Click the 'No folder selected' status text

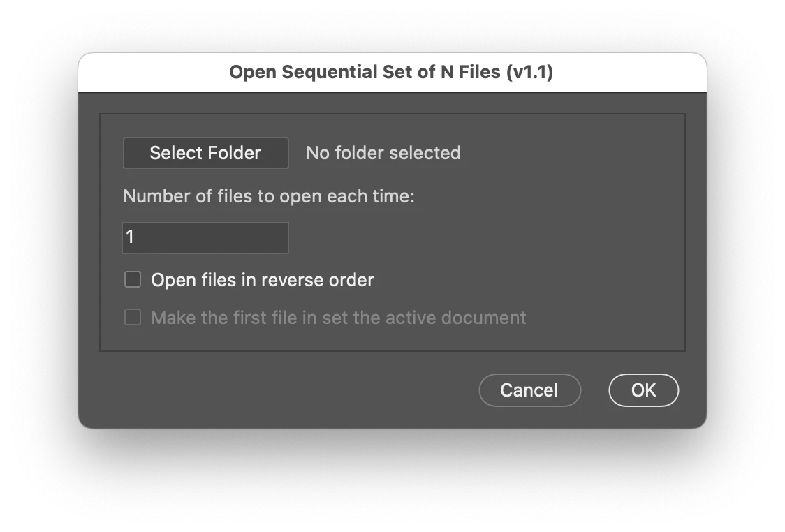(x=383, y=153)
